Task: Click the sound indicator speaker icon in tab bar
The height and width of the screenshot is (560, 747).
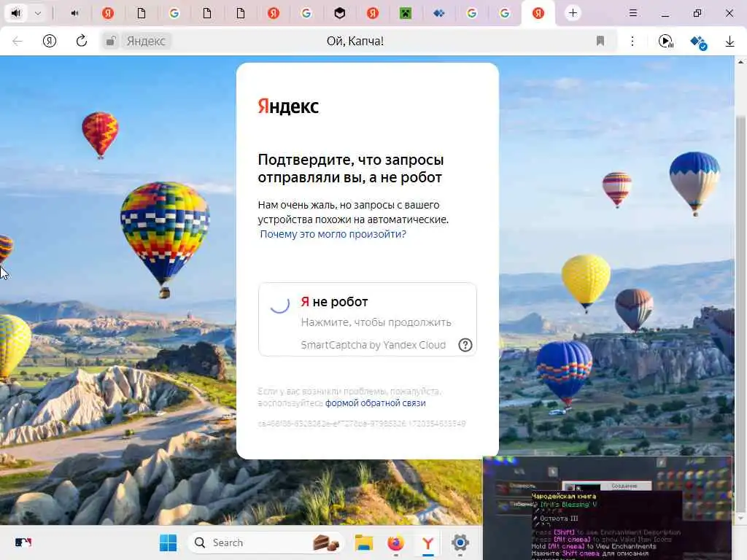Action: 16,13
